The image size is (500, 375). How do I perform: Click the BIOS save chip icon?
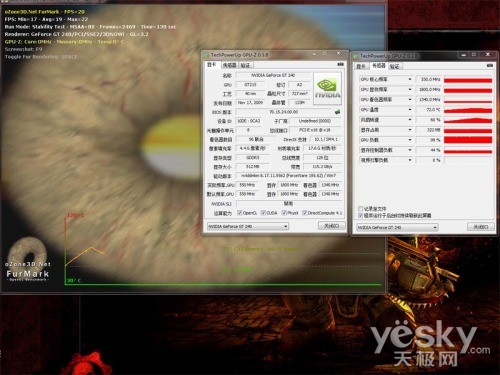338,112
